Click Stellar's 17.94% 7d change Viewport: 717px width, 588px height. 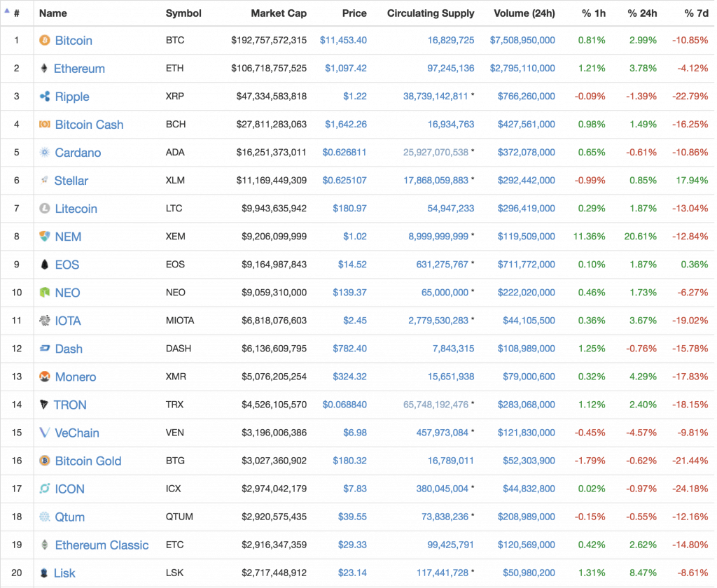tap(692, 181)
